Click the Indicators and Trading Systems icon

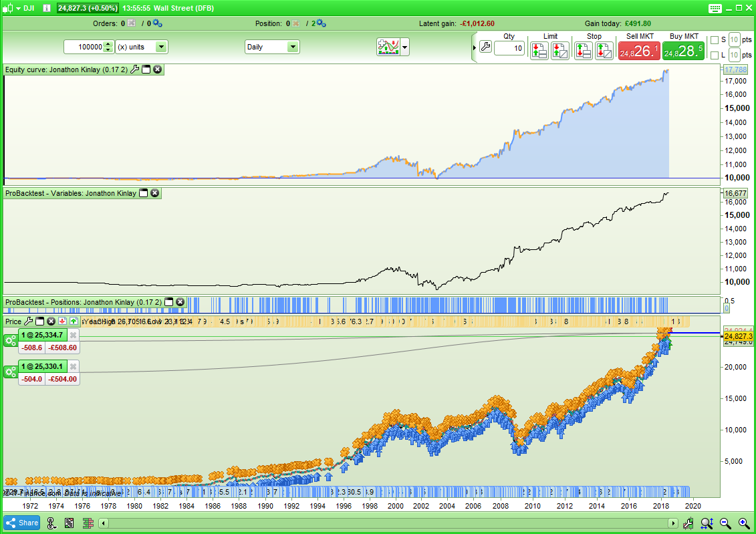click(x=388, y=47)
